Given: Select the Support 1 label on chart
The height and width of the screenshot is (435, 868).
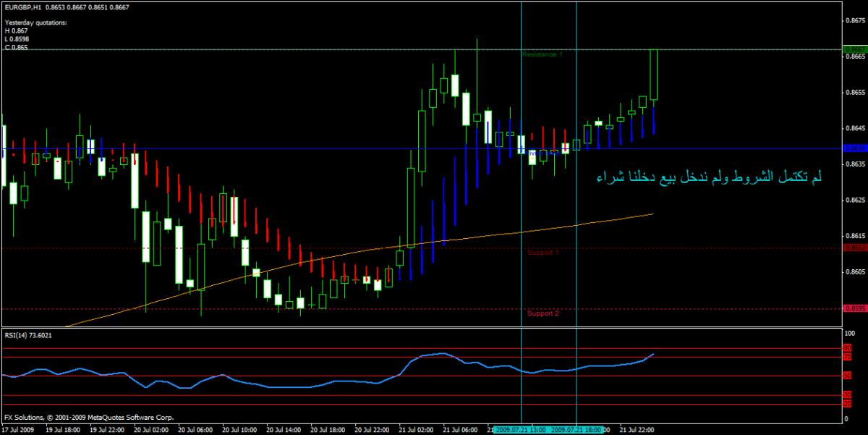Looking at the screenshot, I should (542, 253).
